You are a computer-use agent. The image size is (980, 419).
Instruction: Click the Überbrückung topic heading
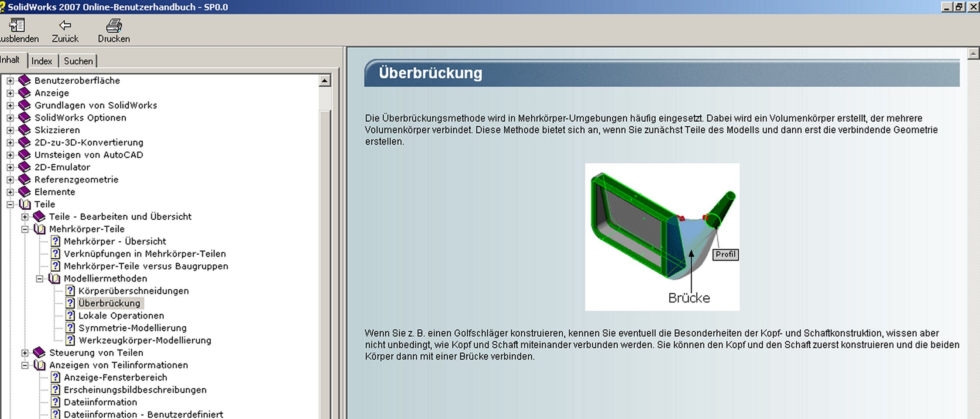click(430, 73)
